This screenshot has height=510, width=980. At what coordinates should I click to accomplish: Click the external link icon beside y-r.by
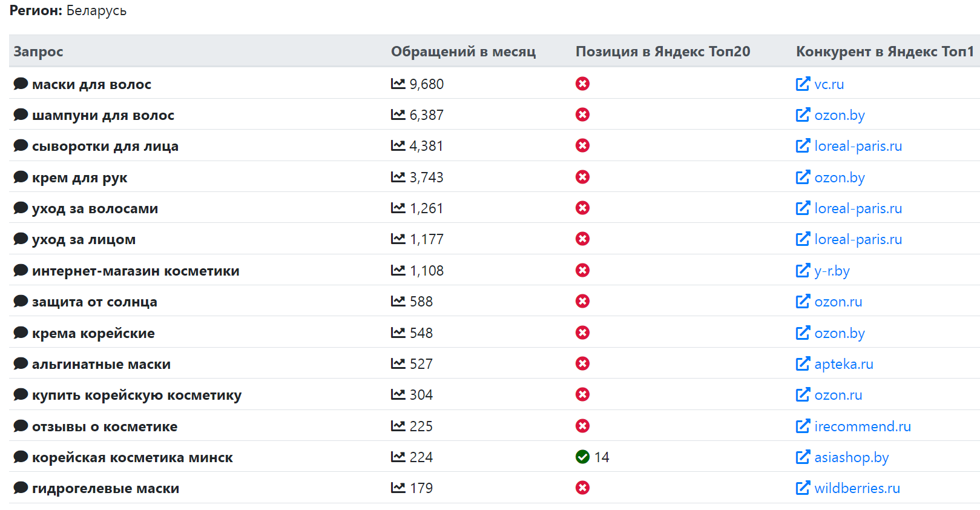click(803, 270)
